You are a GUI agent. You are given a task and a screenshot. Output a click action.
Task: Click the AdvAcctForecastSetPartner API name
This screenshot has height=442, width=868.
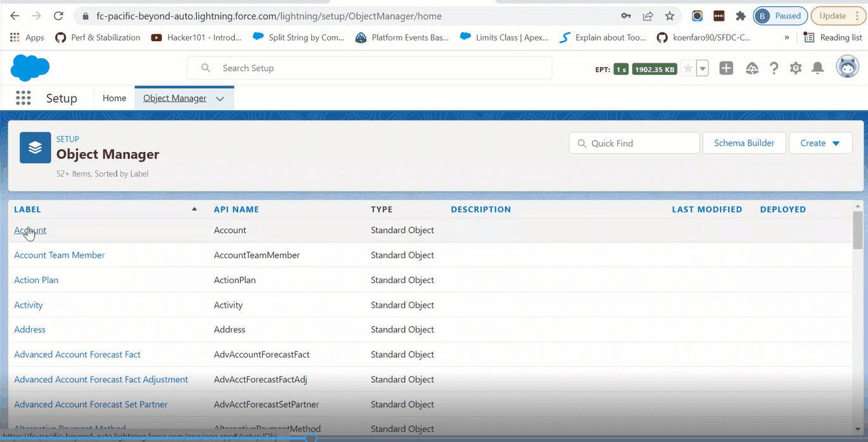tap(266, 405)
